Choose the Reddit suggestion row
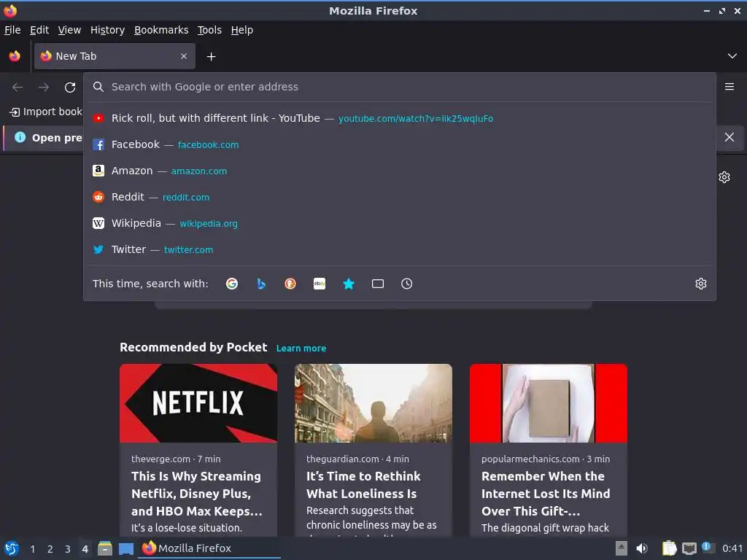 point(400,197)
